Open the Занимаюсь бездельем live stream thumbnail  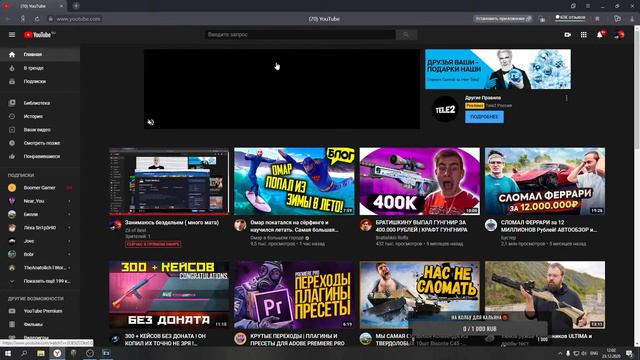(169, 181)
